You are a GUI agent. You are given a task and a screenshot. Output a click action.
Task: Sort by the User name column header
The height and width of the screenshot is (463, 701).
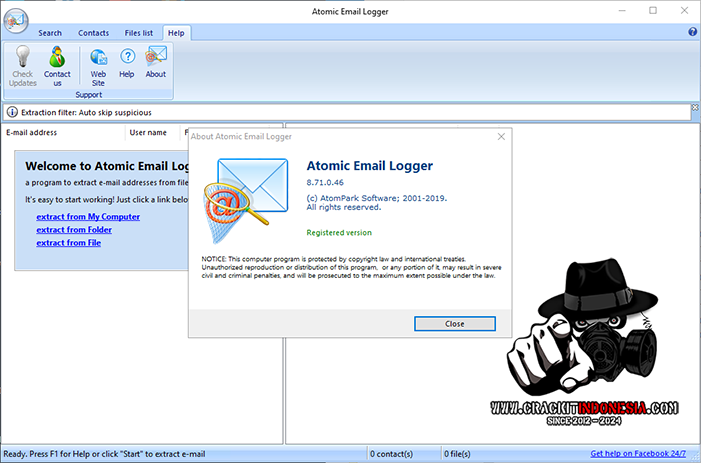click(x=148, y=132)
